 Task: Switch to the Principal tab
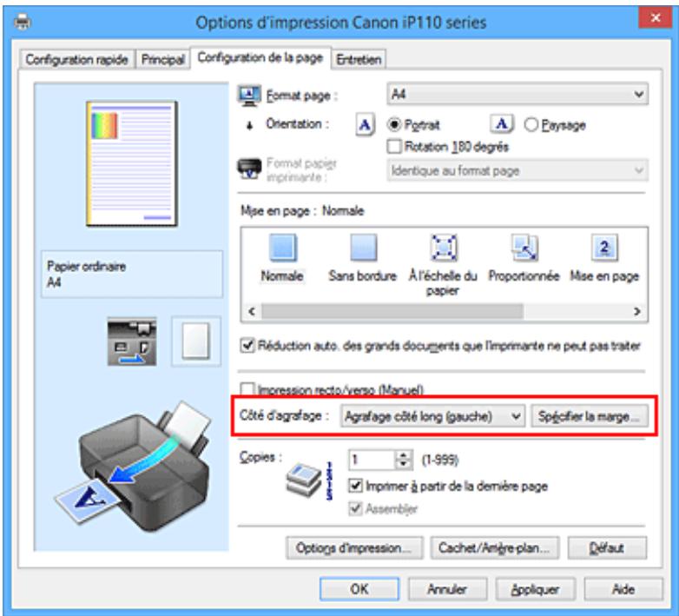(163, 59)
